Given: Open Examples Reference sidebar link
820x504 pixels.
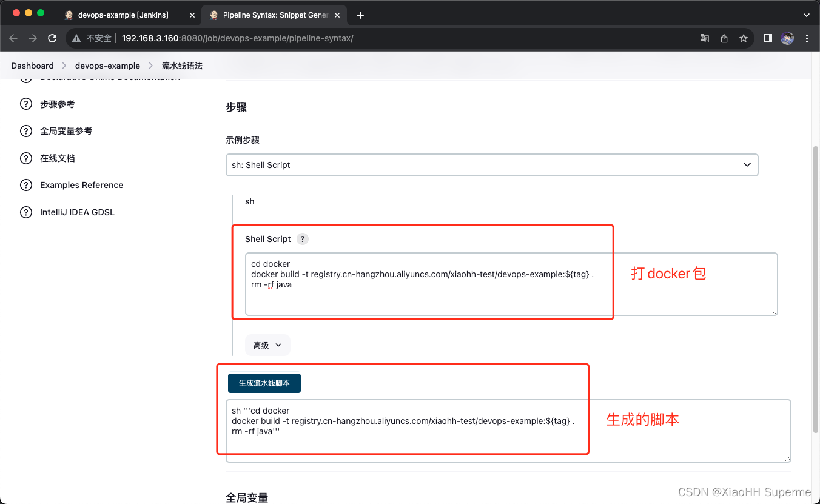Looking at the screenshot, I should pyautogui.click(x=82, y=185).
